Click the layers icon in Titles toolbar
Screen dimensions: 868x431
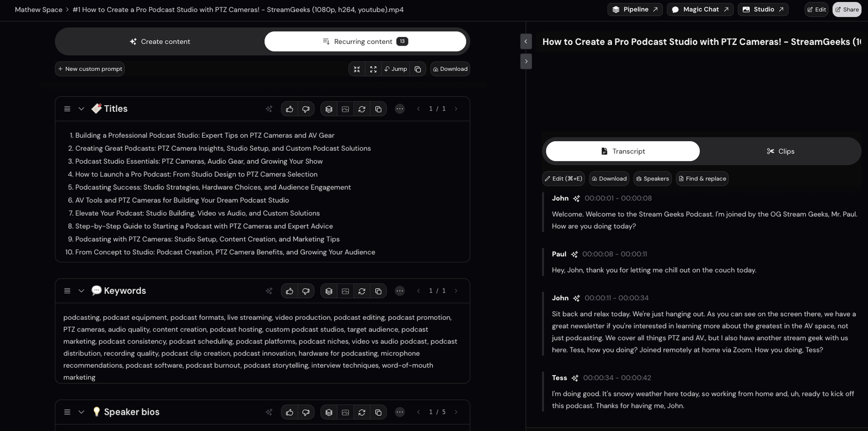(329, 109)
